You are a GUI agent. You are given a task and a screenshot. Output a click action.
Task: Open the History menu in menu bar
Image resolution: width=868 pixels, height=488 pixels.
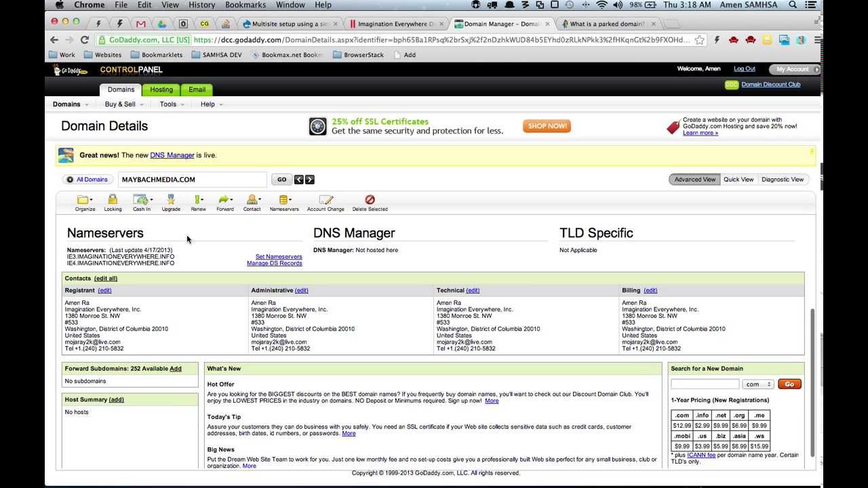(x=202, y=5)
